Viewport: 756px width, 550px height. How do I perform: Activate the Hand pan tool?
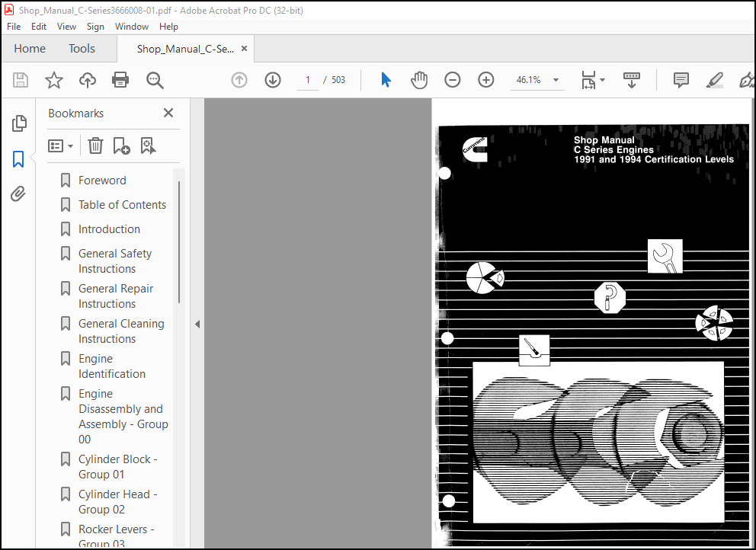click(x=419, y=79)
